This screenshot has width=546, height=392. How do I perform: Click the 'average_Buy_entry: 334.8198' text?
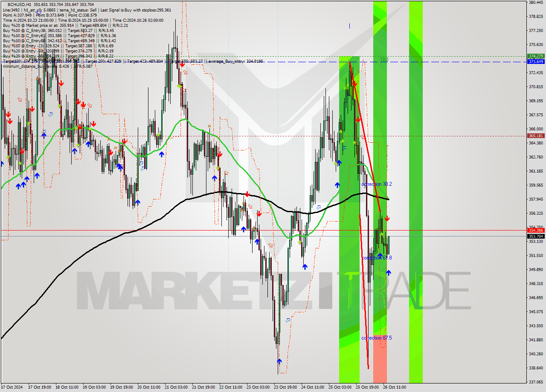(x=235, y=61)
